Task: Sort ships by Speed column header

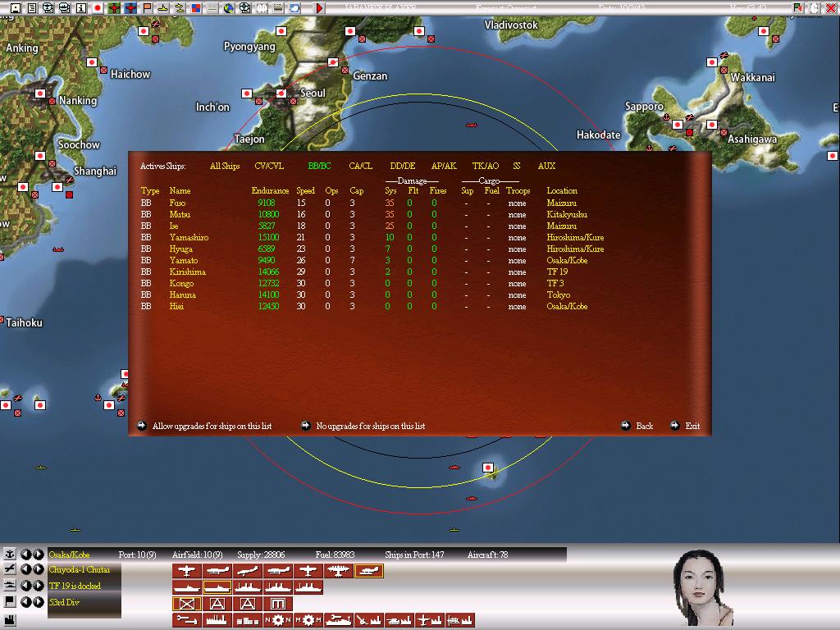Action: pyautogui.click(x=305, y=190)
